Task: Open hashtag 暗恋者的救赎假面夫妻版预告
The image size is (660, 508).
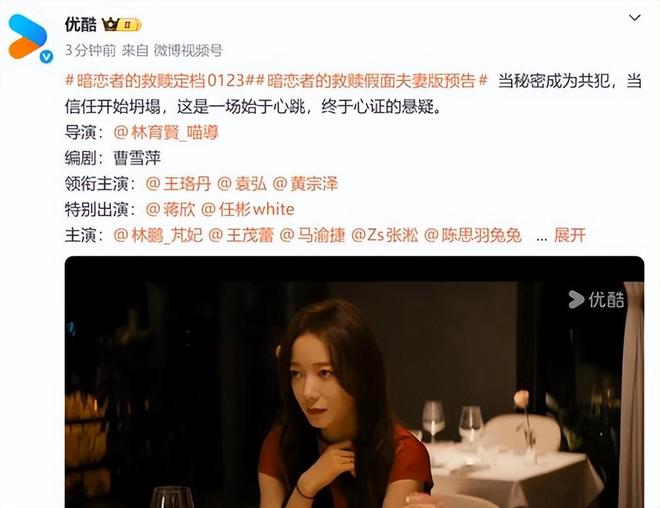Action: click(x=370, y=80)
